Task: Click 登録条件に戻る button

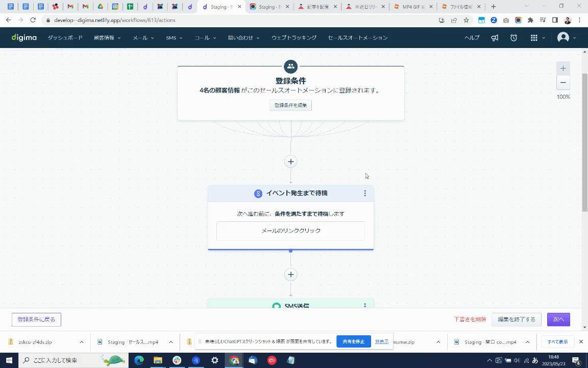Action: (x=36, y=319)
